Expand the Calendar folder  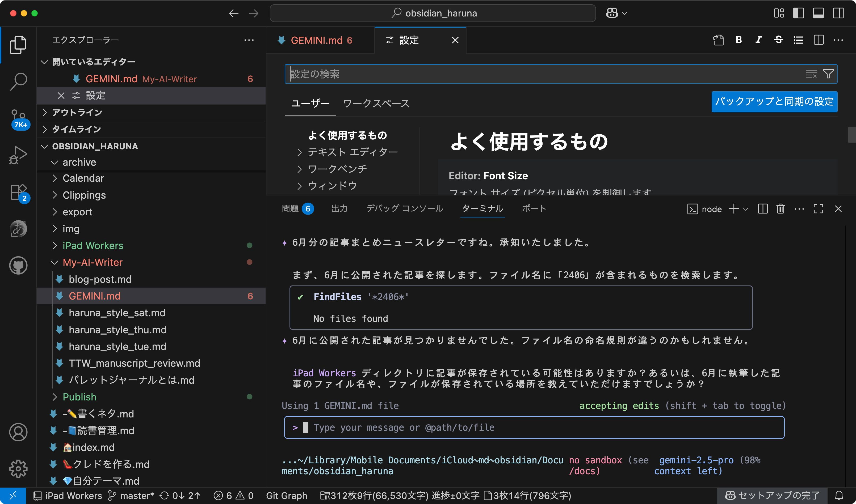tap(83, 178)
